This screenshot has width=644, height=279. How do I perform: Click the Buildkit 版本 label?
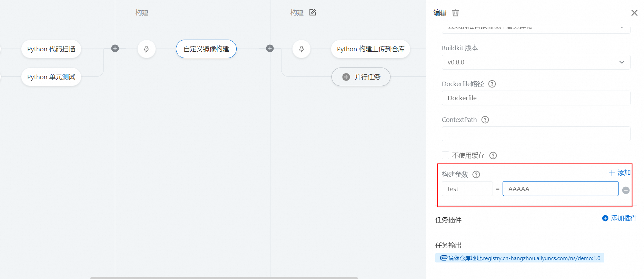460,48
